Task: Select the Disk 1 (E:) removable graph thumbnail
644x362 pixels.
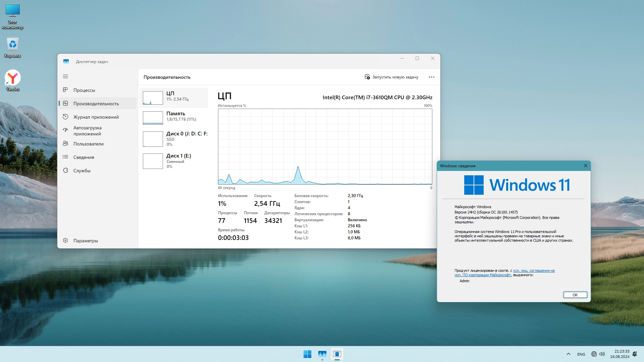Action: [x=153, y=161]
